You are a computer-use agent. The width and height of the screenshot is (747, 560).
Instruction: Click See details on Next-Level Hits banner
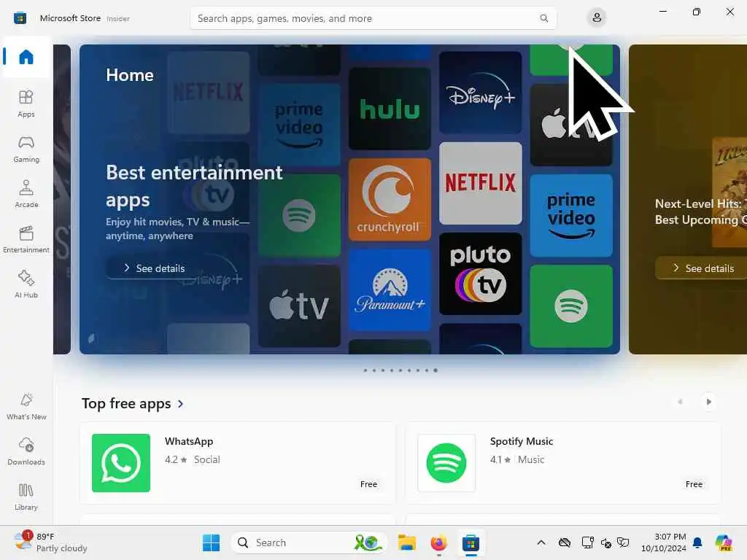(703, 268)
